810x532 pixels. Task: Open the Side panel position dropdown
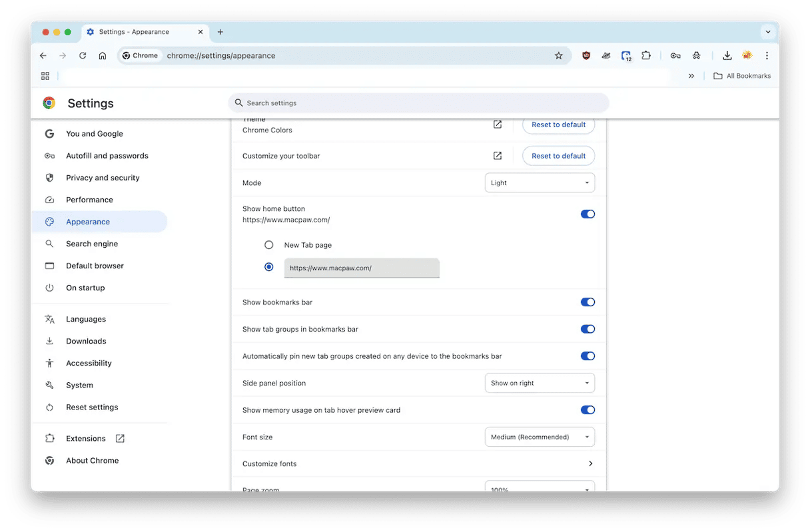540,384
